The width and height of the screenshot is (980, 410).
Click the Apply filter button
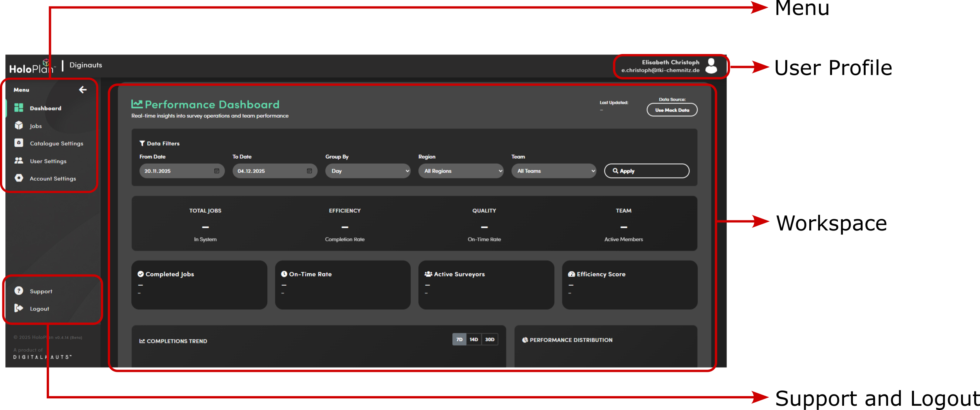[x=646, y=171]
